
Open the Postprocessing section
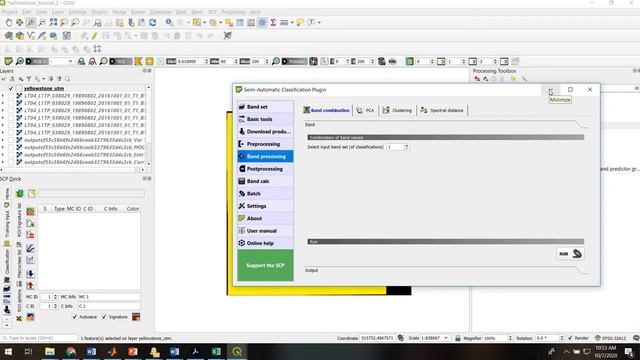(x=265, y=169)
